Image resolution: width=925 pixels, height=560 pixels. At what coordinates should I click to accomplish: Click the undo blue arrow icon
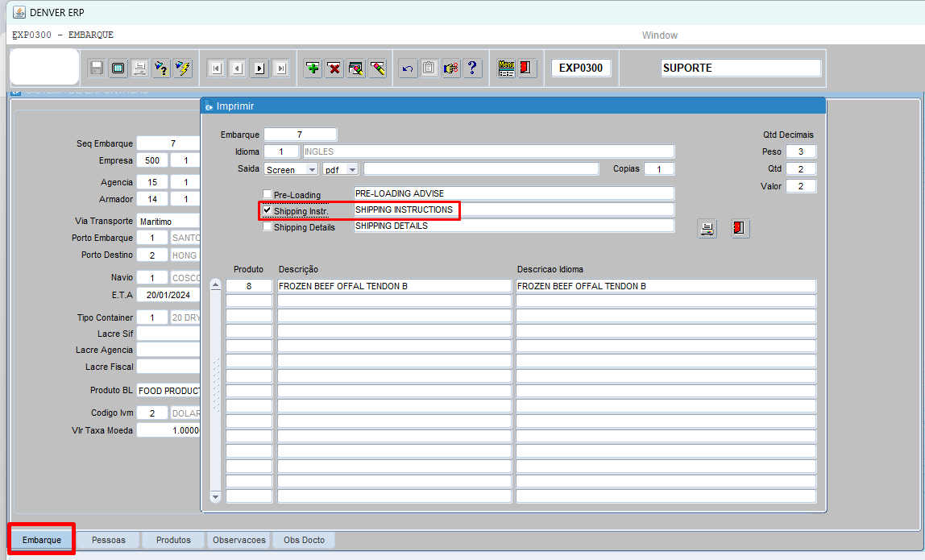(x=408, y=68)
